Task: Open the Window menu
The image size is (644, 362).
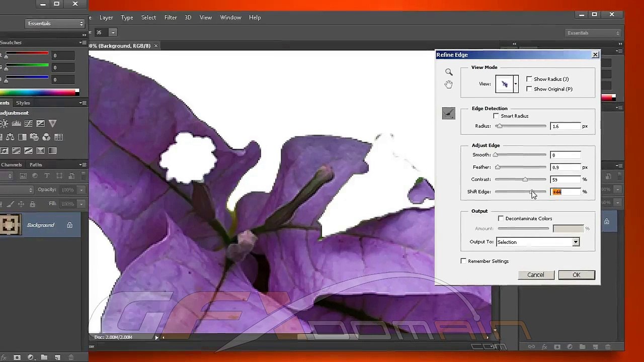Action: [230, 18]
